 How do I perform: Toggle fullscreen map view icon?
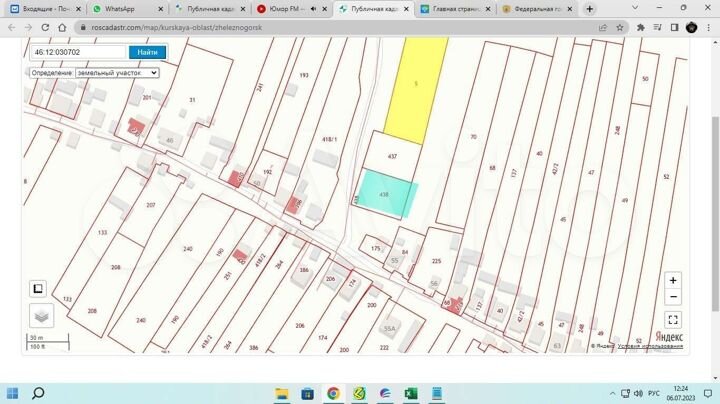click(673, 320)
